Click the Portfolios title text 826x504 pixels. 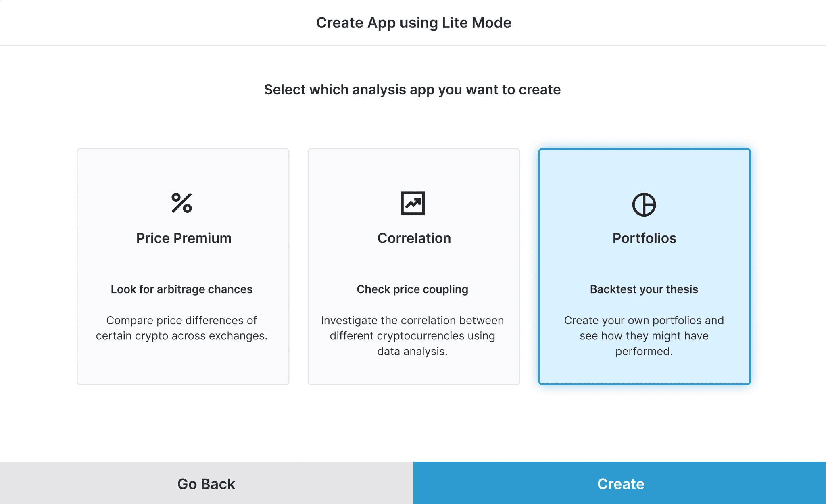[x=644, y=238]
